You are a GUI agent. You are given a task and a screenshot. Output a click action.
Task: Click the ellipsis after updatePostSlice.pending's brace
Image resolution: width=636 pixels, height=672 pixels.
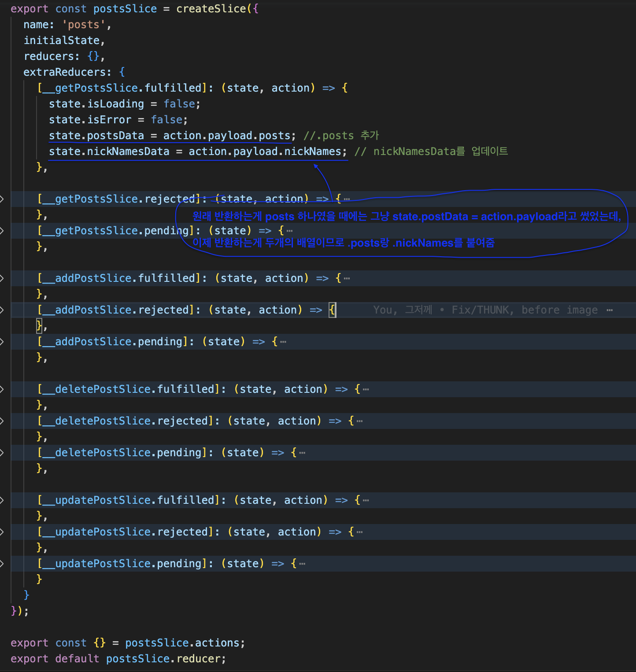coord(302,564)
